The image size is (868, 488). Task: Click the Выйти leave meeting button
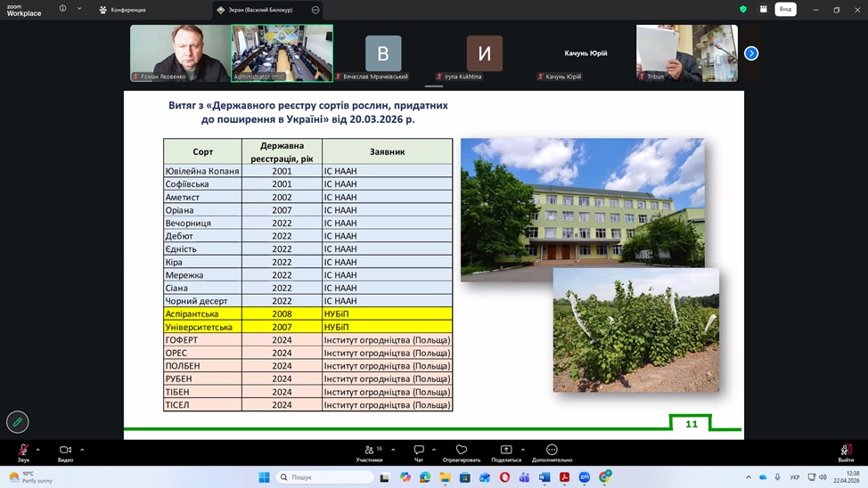tap(845, 451)
